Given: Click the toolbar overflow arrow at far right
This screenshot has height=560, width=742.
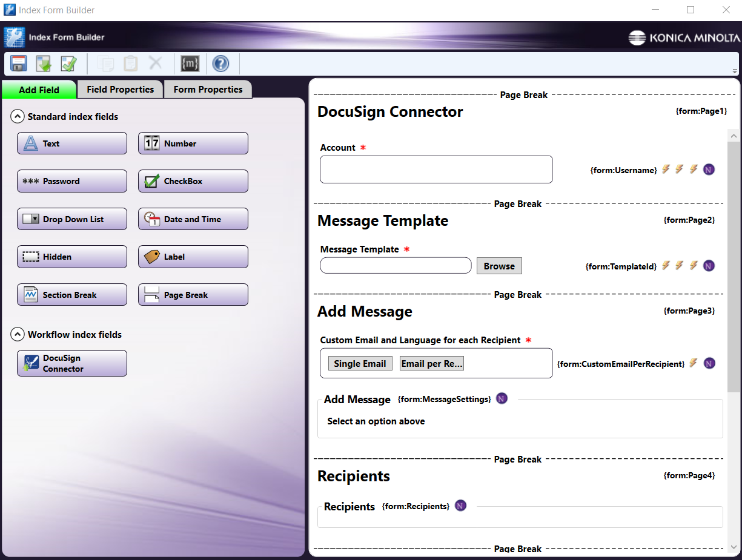Looking at the screenshot, I should (x=735, y=71).
